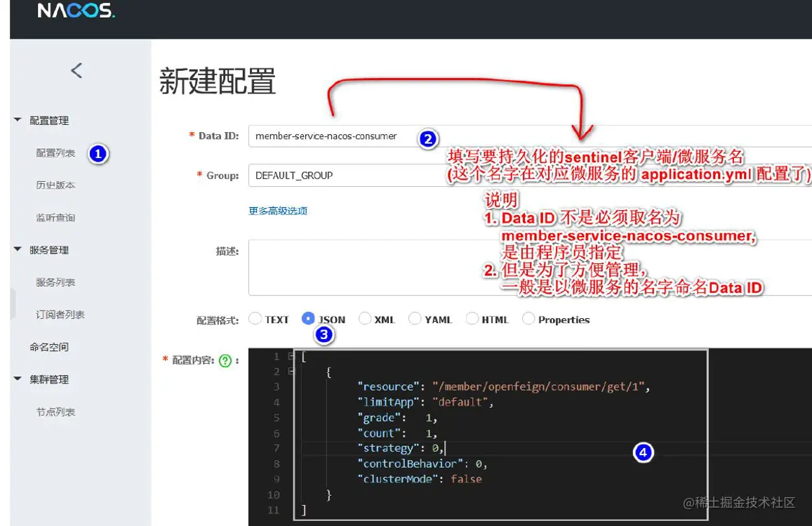
Task: Select the XML format radio button
Action: click(365, 318)
